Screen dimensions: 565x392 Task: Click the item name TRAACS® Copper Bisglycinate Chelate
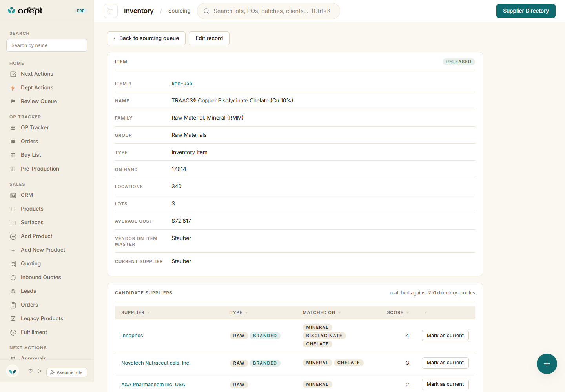click(x=232, y=101)
